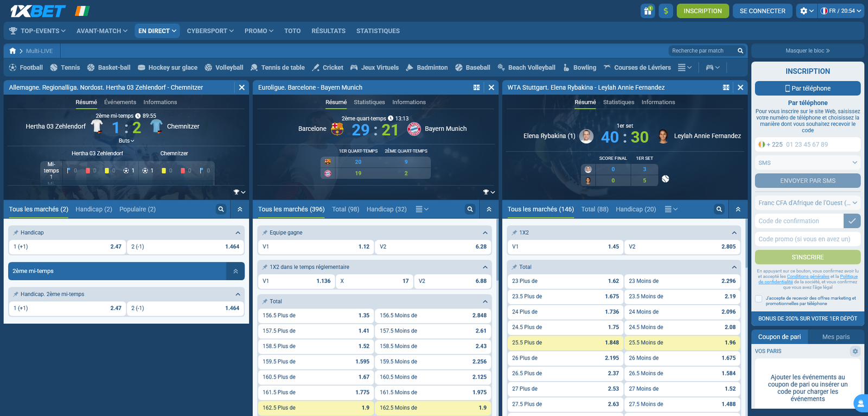Collapse 1X2 dans le temps réglementaire

(x=485, y=267)
